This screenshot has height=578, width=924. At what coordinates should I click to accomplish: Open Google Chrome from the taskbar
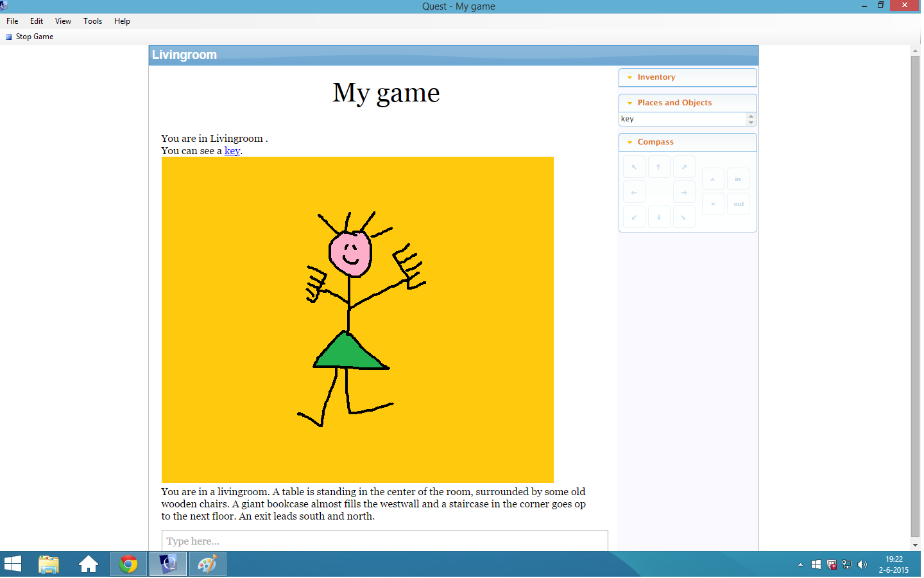(x=128, y=564)
